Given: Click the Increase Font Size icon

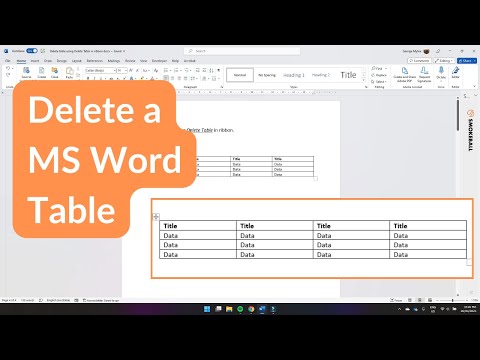Looking at the screenshot, I should pos(131,70).
